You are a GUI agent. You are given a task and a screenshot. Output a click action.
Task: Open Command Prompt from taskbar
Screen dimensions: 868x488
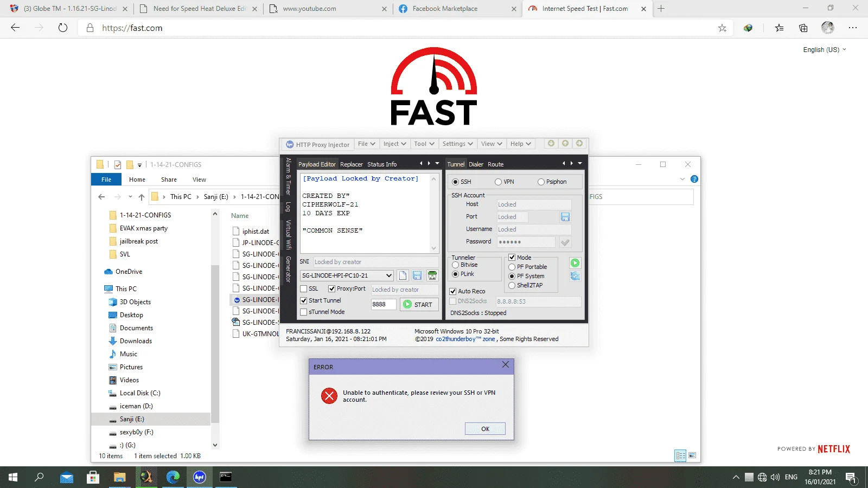click(226, 477)
